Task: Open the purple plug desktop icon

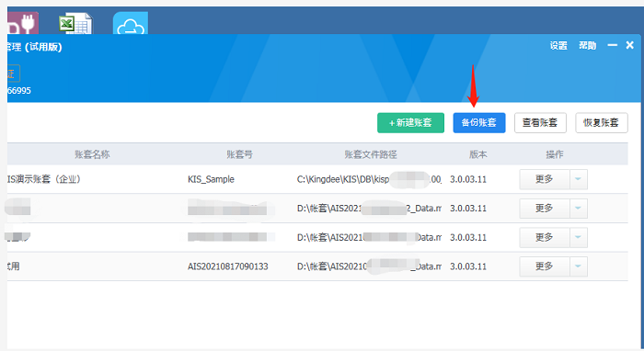Action: (23, 24)
